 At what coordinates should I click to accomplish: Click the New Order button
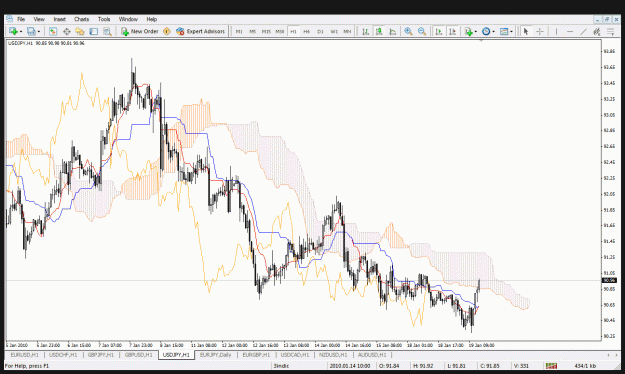pos(140,31)
